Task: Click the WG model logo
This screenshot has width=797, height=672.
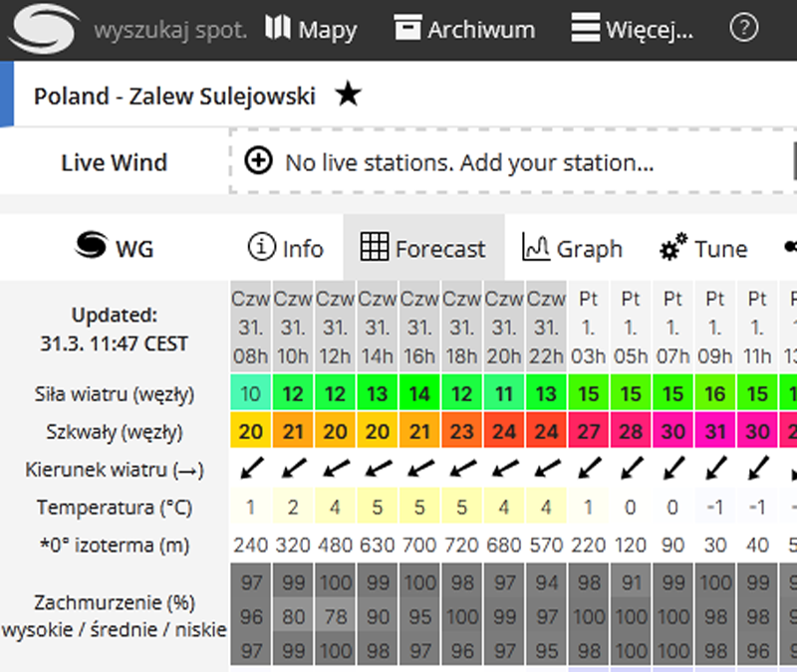Action: (115, 246)
